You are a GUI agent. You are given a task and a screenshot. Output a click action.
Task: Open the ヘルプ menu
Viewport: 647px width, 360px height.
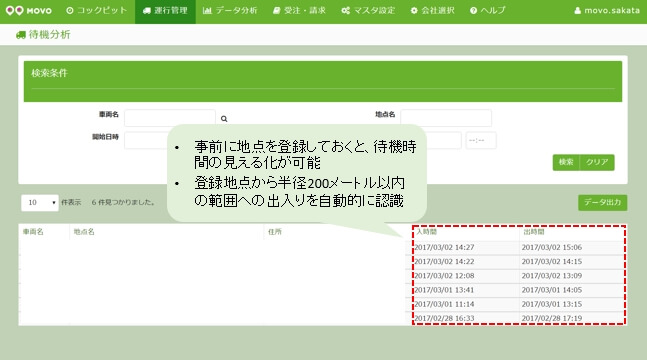(487, 10)
